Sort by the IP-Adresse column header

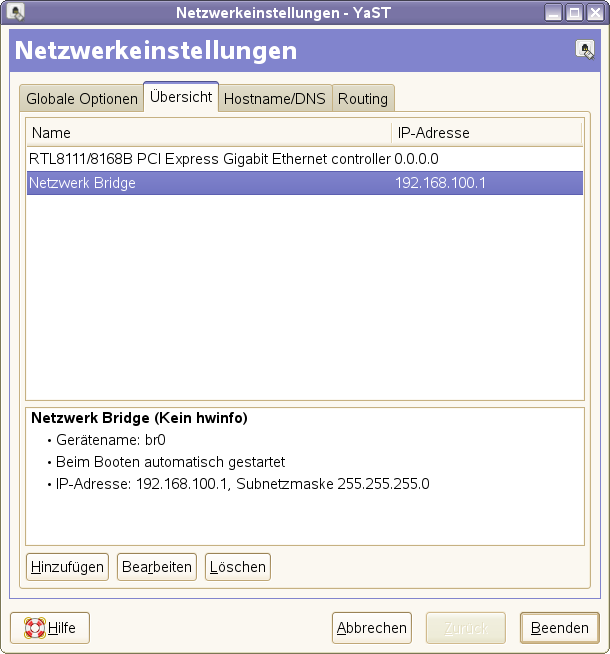(486, 133)
